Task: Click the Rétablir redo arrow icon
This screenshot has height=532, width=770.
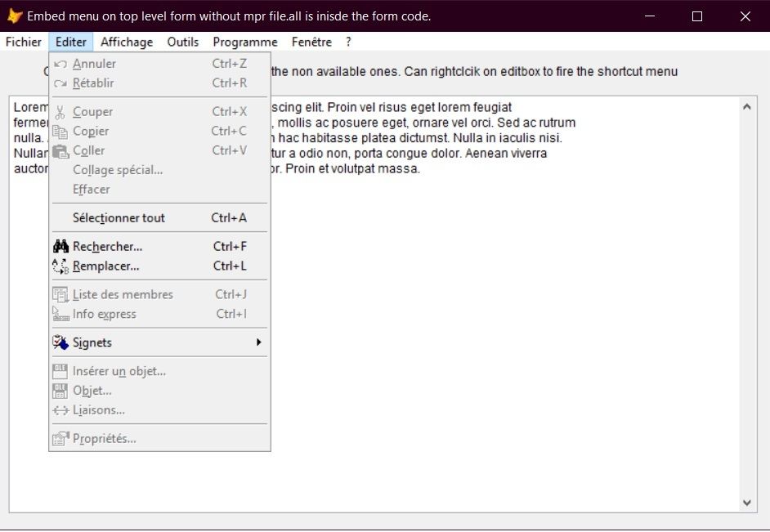Action: 59,83
